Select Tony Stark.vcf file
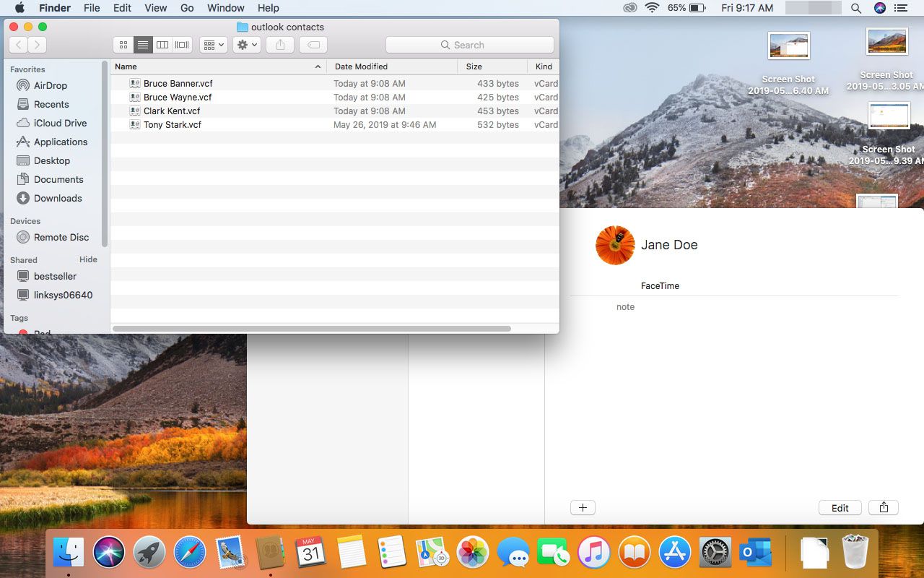Viewport: 924px width, 578px height. point(335,125)
